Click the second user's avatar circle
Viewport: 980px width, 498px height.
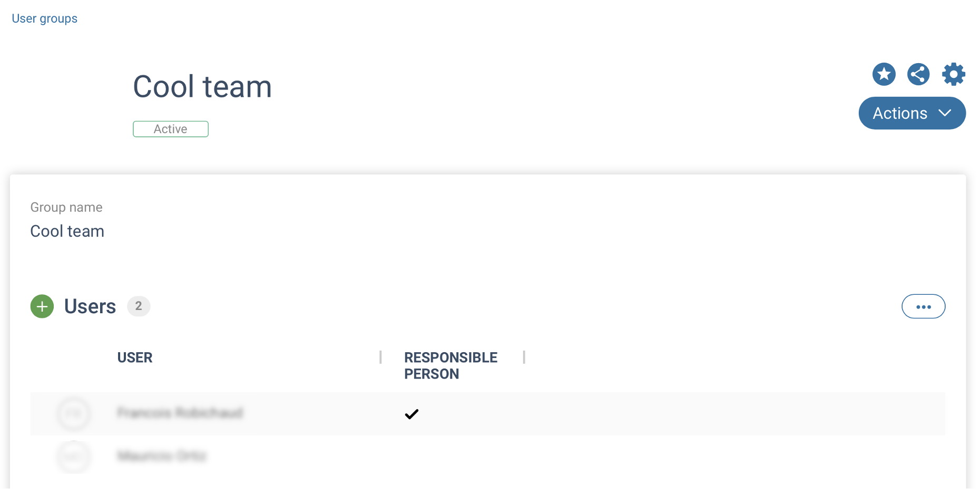[x=74, y=456]
